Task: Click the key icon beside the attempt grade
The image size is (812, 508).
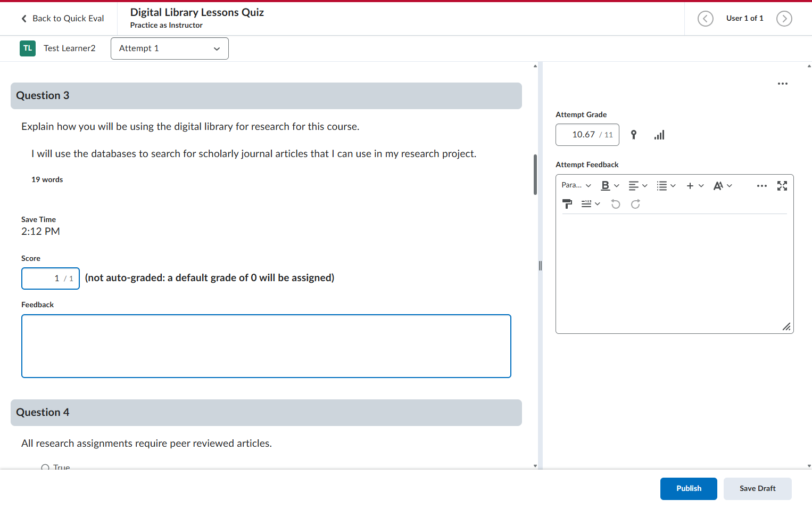Action: 633,135
